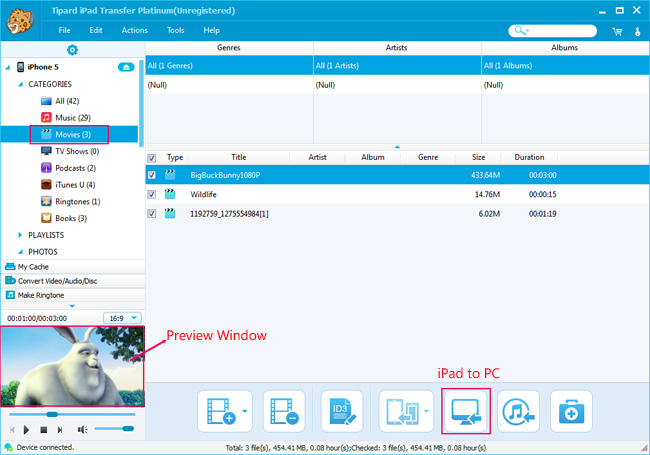Viewport: 650px width, 455px height.
Task: Mute the preview speaker icon
Action: [82, 430]
